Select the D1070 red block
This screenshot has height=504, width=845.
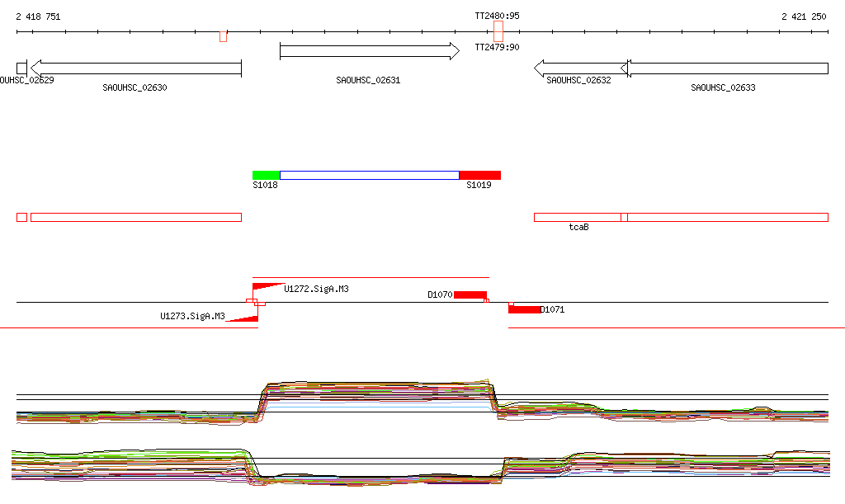pos(470,294)
